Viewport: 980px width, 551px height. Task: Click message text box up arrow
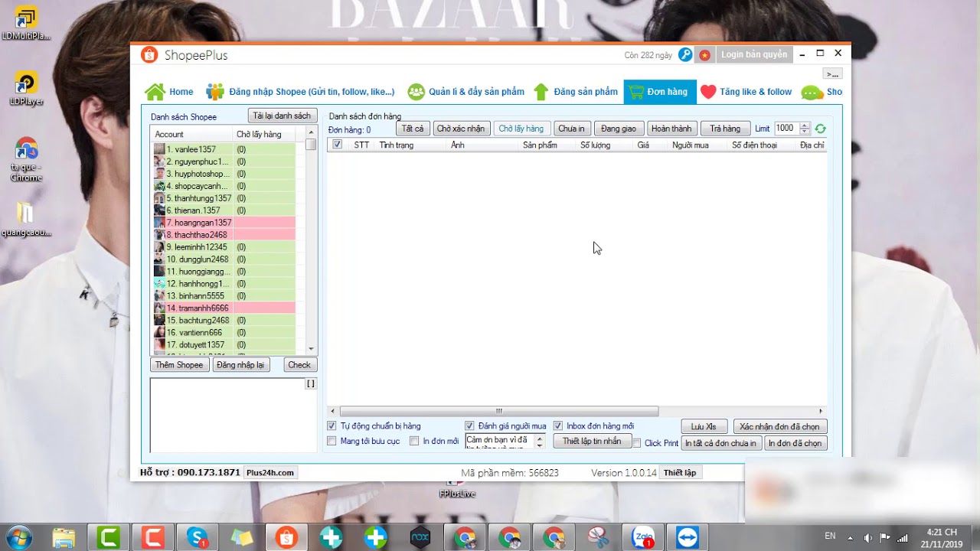540,438
